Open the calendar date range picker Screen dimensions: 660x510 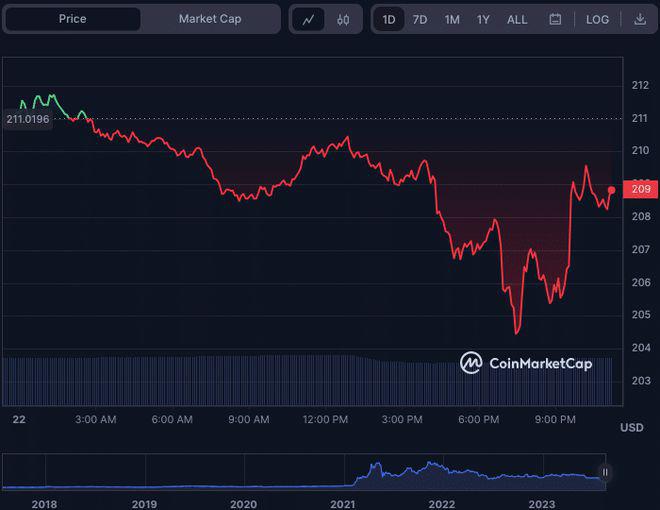(x=555, y=19)
